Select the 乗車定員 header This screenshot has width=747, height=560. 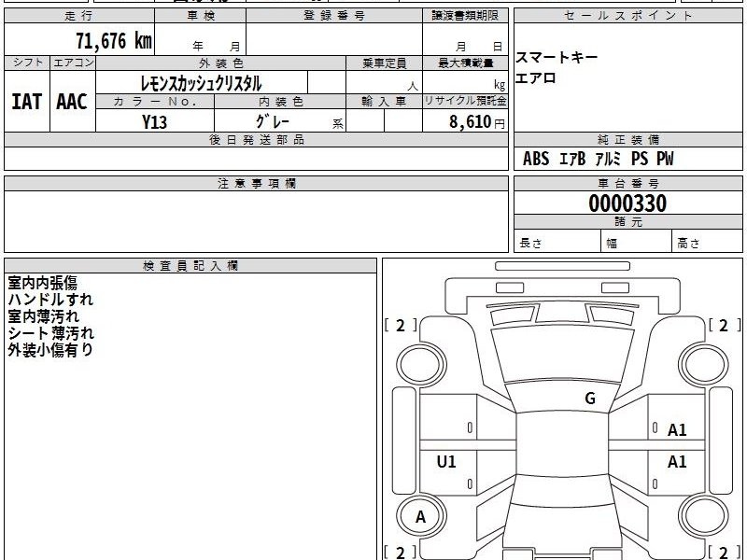(384, 63)
